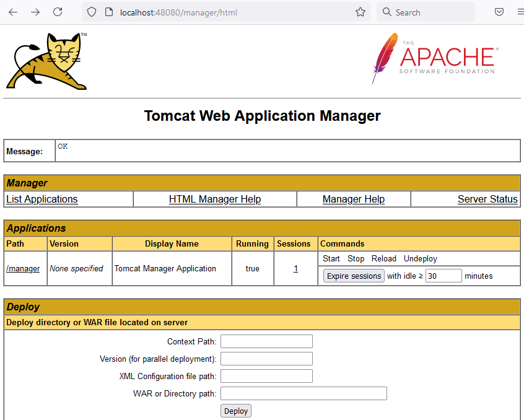Click the address bar showing localhost:48080/manager/html
This screenshot has width=524, height=420.
pos(225,12)
